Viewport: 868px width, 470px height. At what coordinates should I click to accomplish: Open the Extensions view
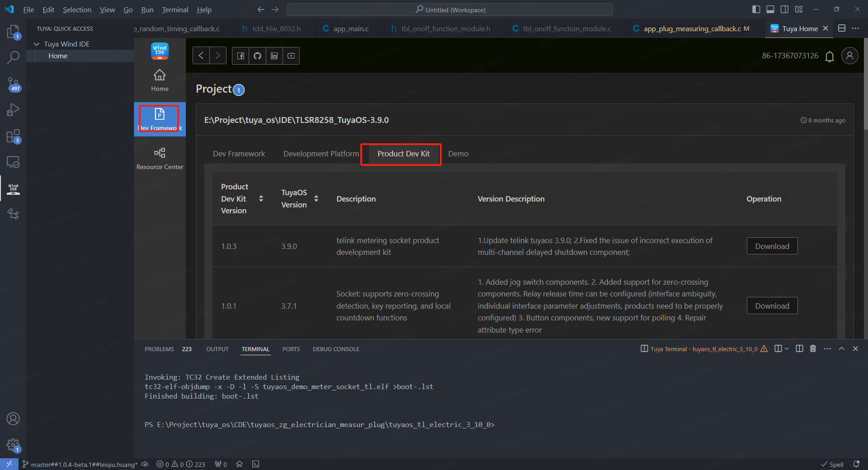pyautogui.click(x=13, y=136)
